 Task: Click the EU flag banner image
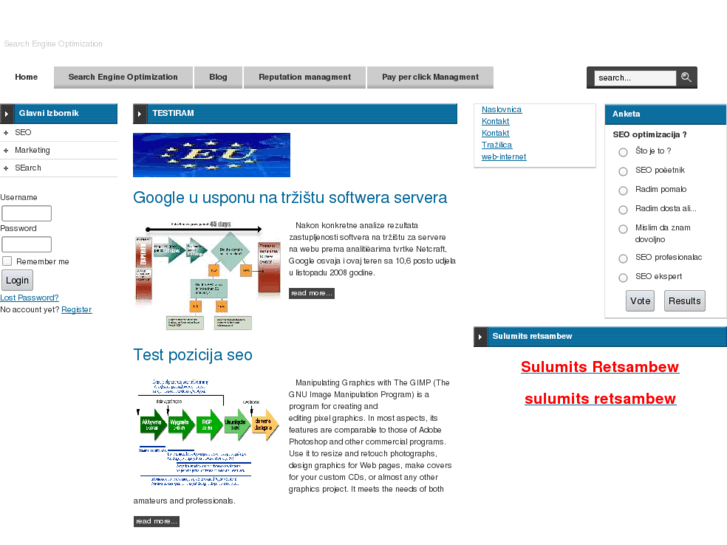coord(211,155)
